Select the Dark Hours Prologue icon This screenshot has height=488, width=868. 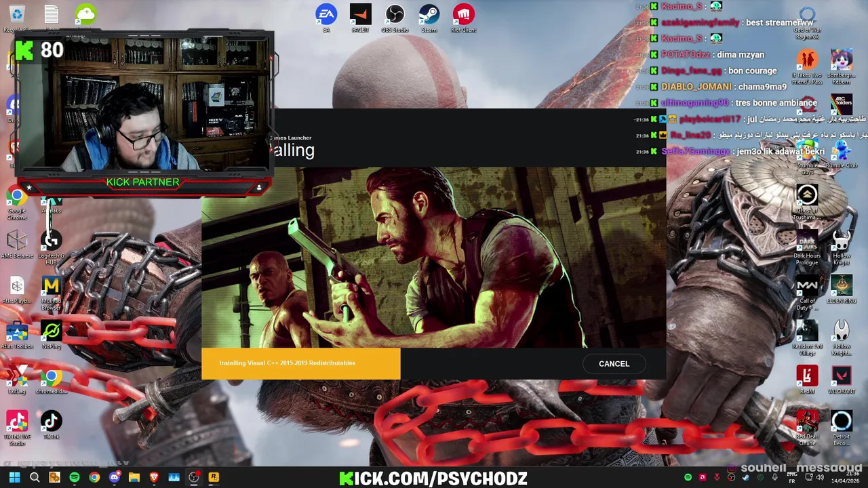[x=807, y=247]
